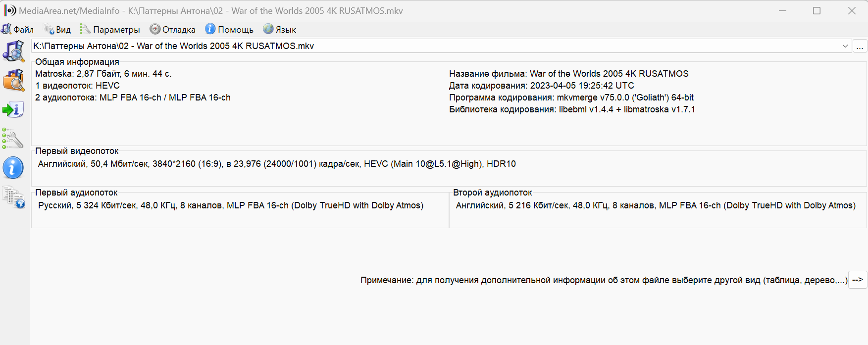The height and width of the screenshot is (345, 868).
Task: Click the Open File sidebar icon
Action: [x=13, y=51]
